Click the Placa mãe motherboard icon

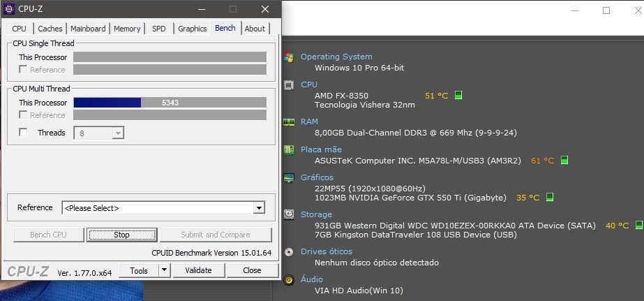click(x=289, y=149)
